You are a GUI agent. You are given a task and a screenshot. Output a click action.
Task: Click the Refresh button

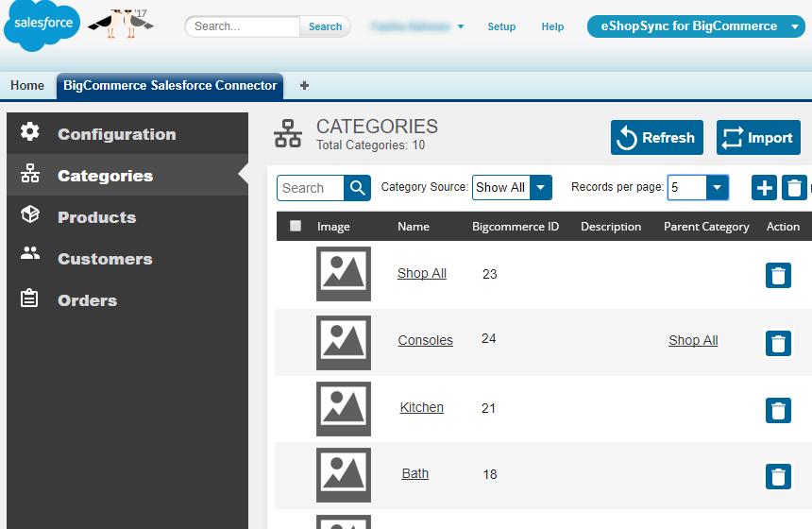(656, 138)
